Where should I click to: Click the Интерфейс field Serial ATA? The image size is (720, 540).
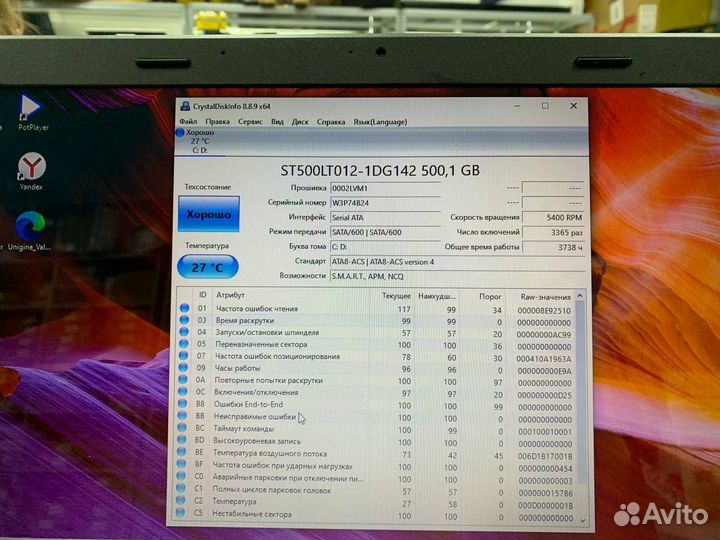pyautogui.click(x=386, y=218)
